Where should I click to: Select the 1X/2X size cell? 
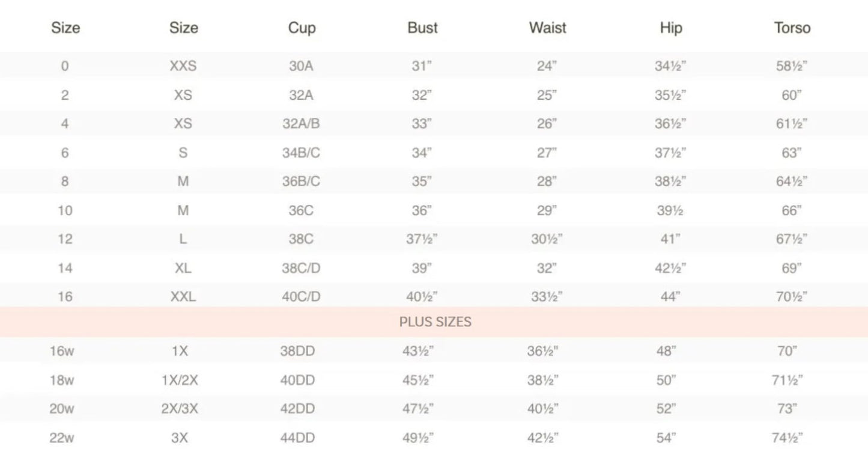coord(180,380)
